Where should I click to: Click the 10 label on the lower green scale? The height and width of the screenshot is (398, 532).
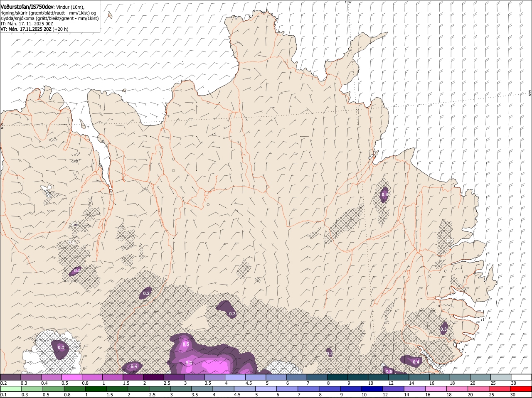pos(364,395)
